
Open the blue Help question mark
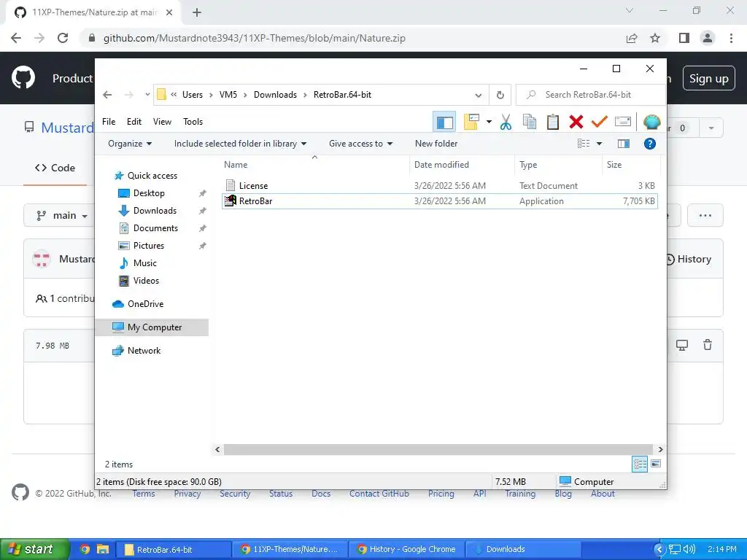tap(649, 144)
